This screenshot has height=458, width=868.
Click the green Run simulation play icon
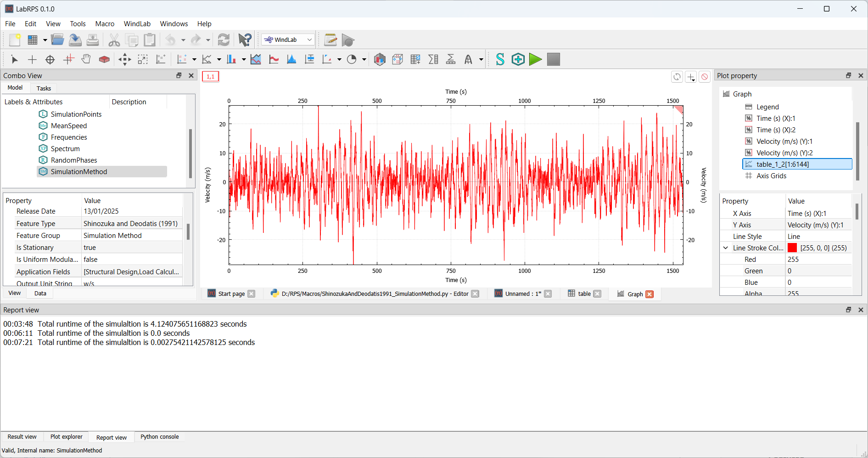click(x=535, y=59)
